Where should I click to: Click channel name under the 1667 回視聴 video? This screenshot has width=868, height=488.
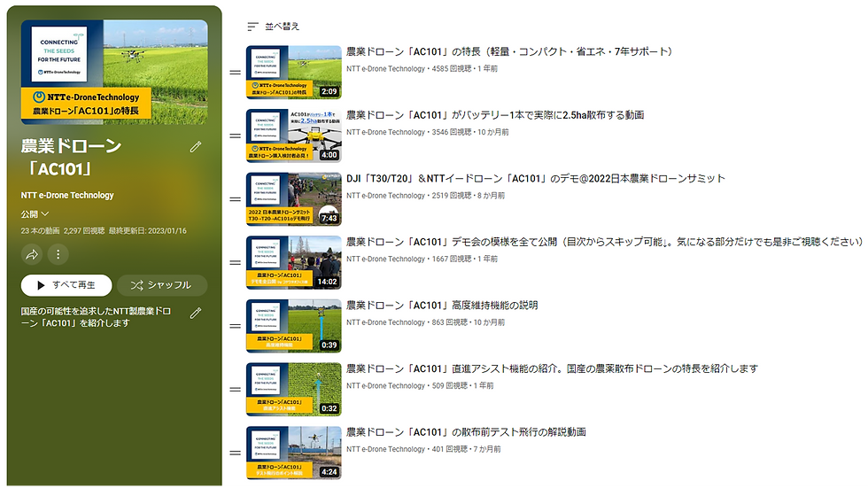(x=386, y=259)
